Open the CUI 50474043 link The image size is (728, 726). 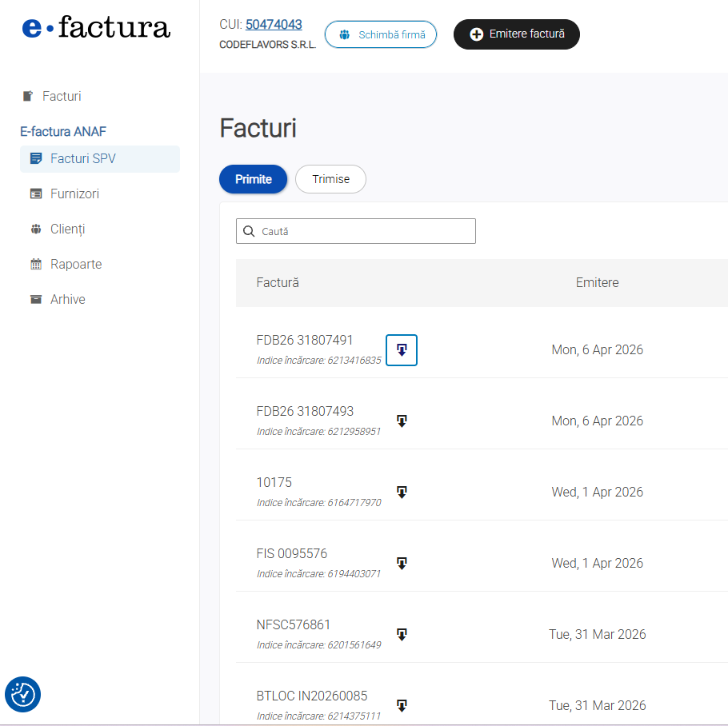(274, 25)
